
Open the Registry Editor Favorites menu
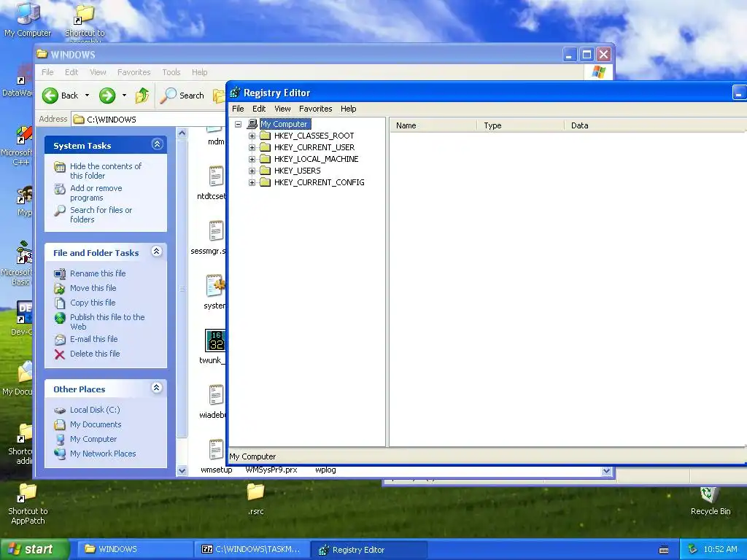coord(315,109)
